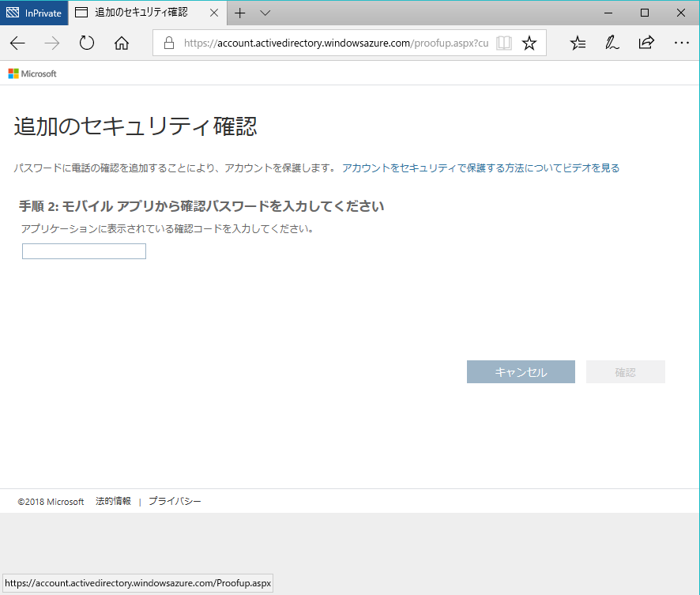Open the Favorites hub panel
The image size is (700, 595).
pyautogui.click(x=578, y=43)
